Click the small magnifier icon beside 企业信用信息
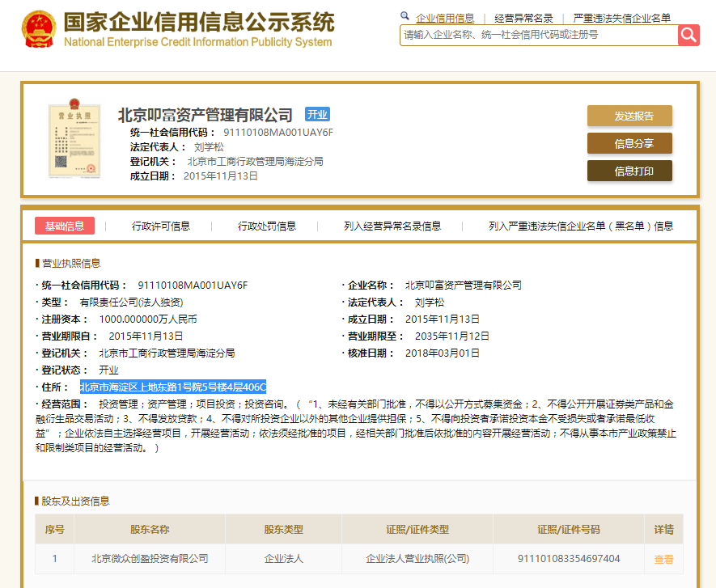 tap(405, 16)
